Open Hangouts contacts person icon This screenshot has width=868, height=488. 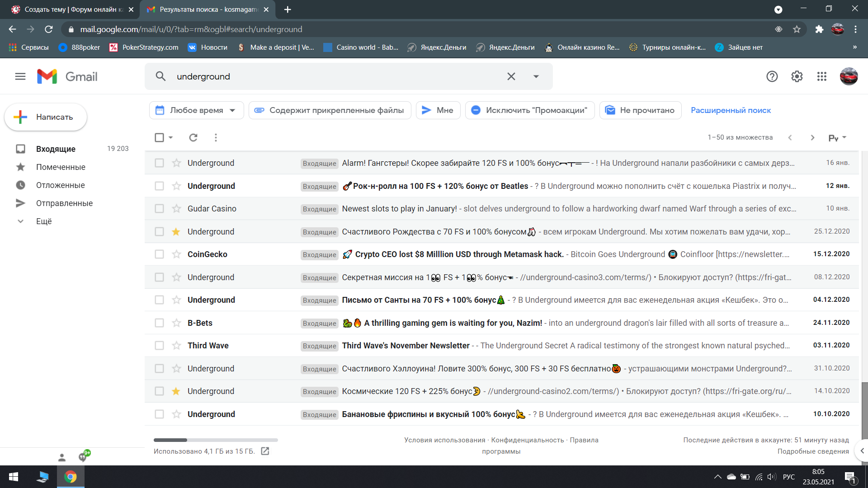[62, 457]
